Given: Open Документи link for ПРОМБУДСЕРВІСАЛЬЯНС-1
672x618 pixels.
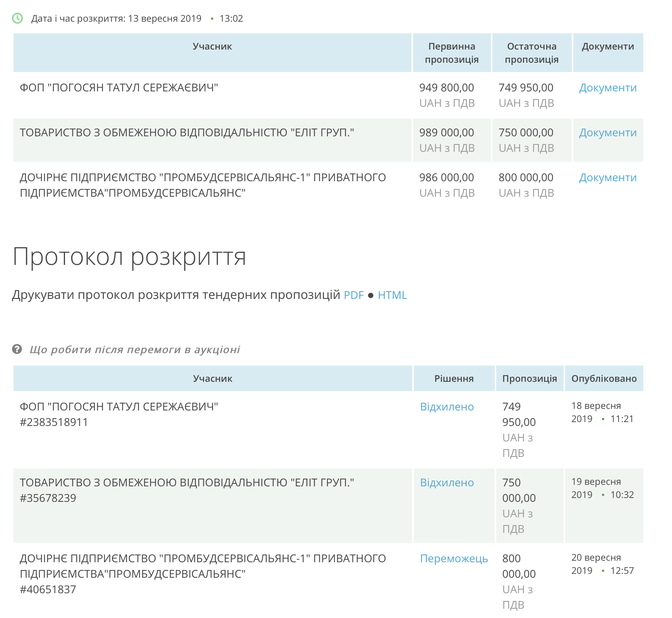Looking at the screenshot, I should [x=608, y=178].
